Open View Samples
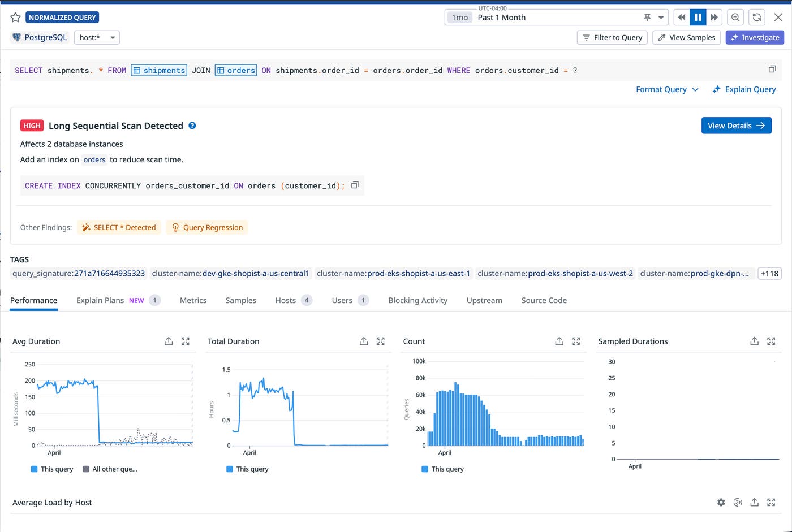The height and width of the screenshot is (532, 792). coord(687,37)
